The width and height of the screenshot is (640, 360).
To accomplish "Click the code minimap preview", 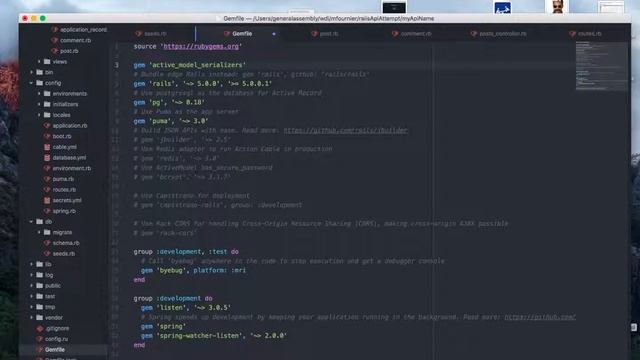I will (x=602, y=65).
